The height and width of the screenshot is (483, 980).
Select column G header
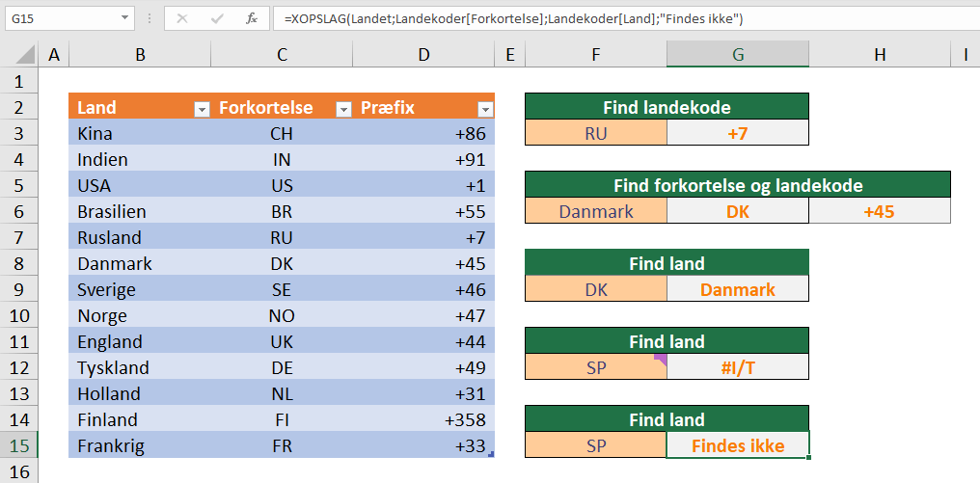click(738, 55)
